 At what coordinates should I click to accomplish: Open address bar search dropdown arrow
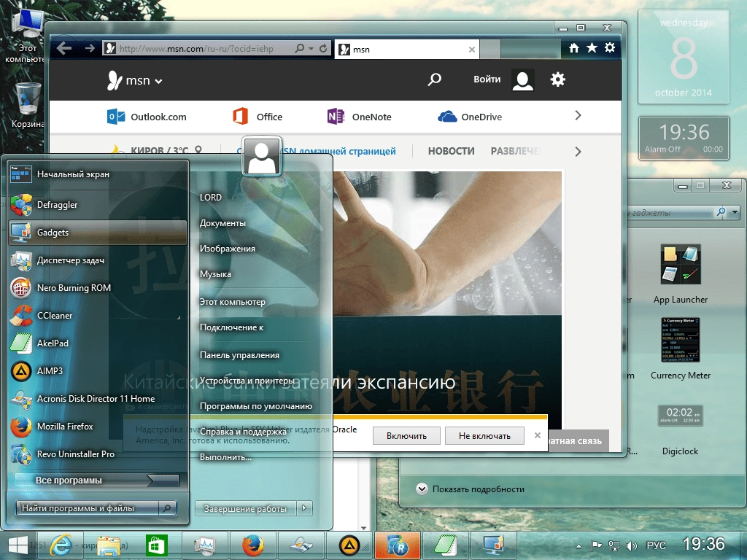[x=311, y=49]
